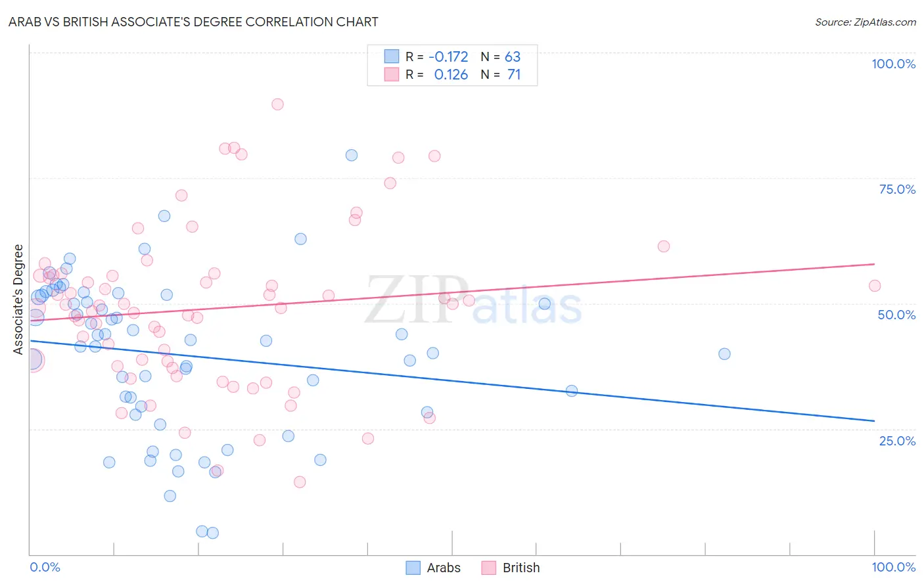Click the pink British legend swatch

488,568
